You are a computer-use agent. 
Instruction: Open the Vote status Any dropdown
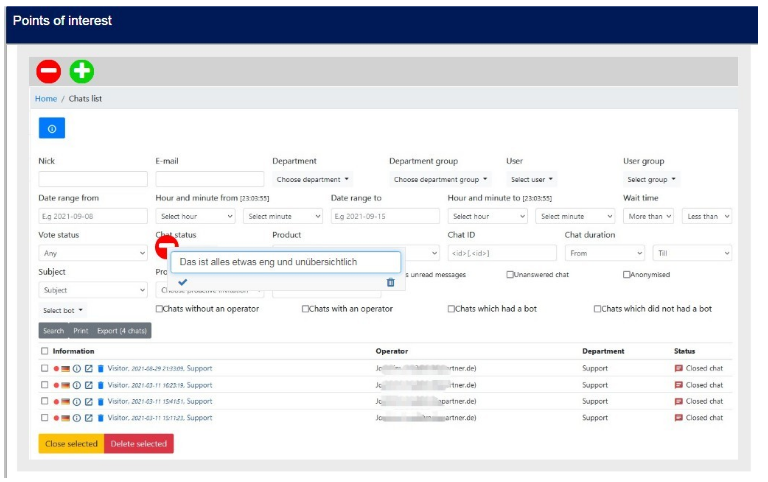(93, 253)
